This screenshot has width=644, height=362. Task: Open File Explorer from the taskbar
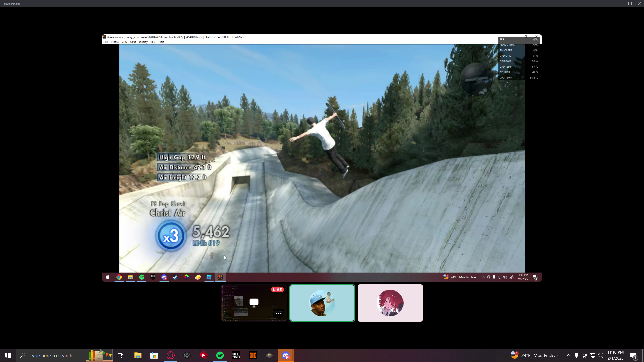(x=138, y=355)
